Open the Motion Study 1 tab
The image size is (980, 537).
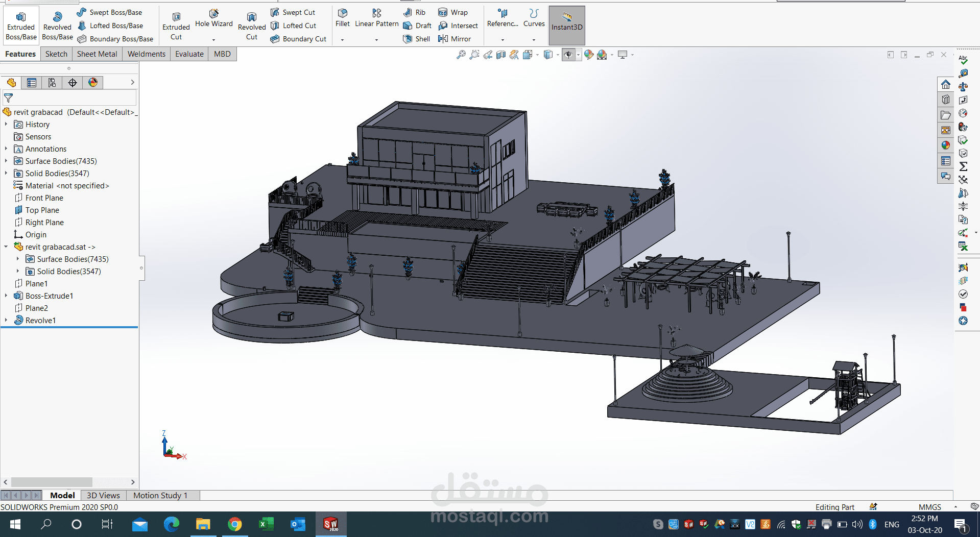pos(160,495)
